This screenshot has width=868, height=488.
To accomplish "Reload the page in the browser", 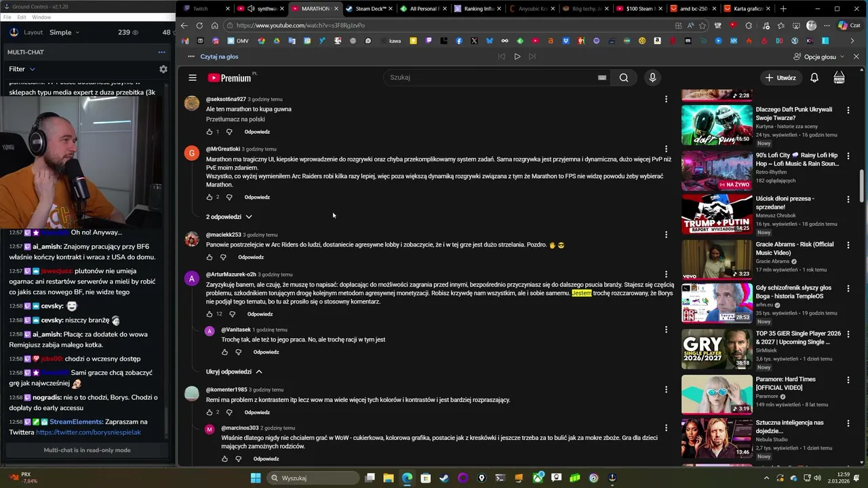I will [199, 26].
